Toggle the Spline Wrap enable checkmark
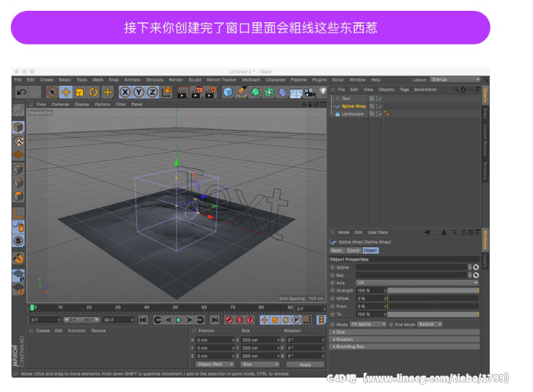Viewport: 533px width, 392px height. [380, 107]
